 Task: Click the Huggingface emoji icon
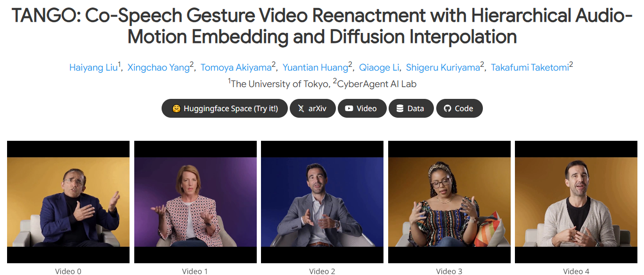(177, 108)
